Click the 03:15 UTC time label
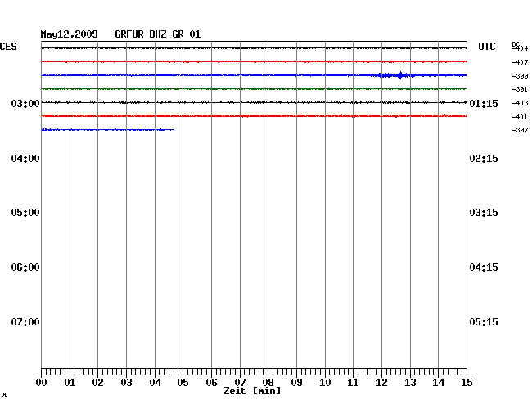Viewport: 532px width, 404px height. (484, 213)
